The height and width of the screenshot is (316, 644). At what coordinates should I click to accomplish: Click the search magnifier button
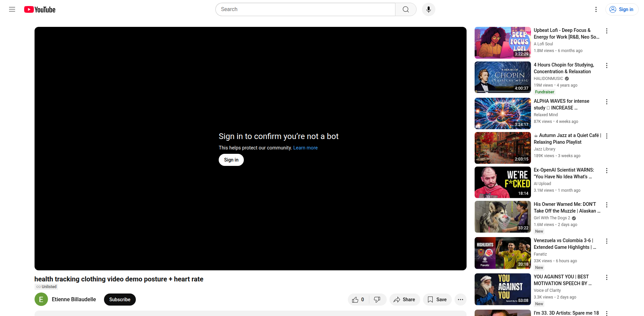[x=406, y=9]
